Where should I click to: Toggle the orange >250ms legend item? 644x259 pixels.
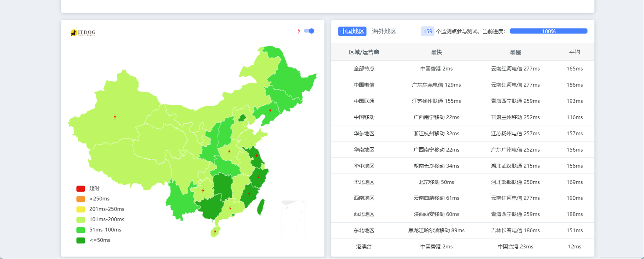click(81, 199)
